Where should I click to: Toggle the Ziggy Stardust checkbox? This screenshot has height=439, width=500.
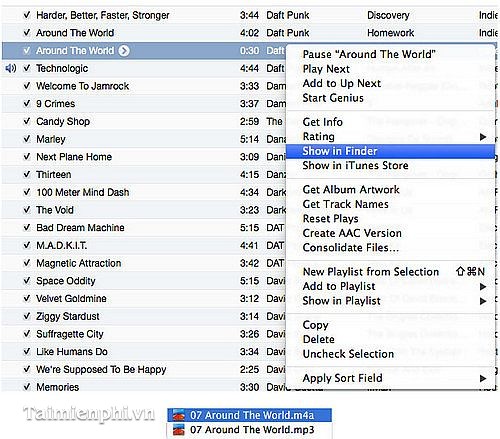click(x=27, y=316)
